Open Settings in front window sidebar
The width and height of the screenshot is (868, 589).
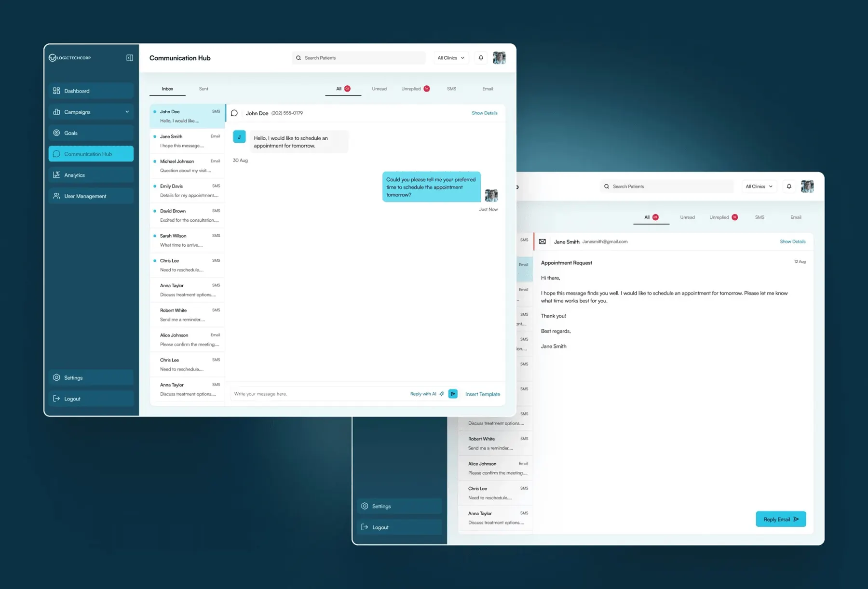[x=91, y=377]
